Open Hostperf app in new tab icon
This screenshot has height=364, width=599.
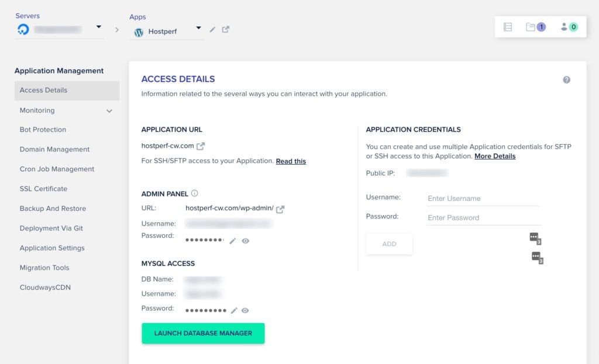(226, 29)
